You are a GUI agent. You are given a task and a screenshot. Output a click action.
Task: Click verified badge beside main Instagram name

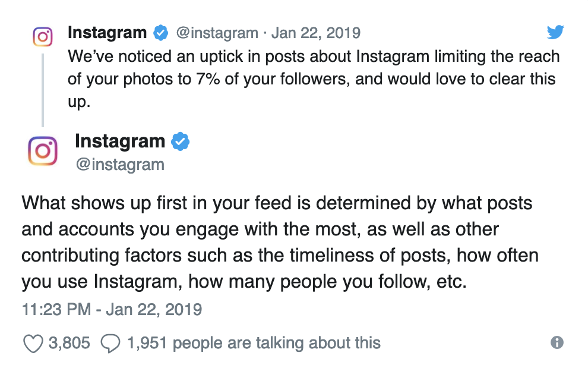[180, 141]
